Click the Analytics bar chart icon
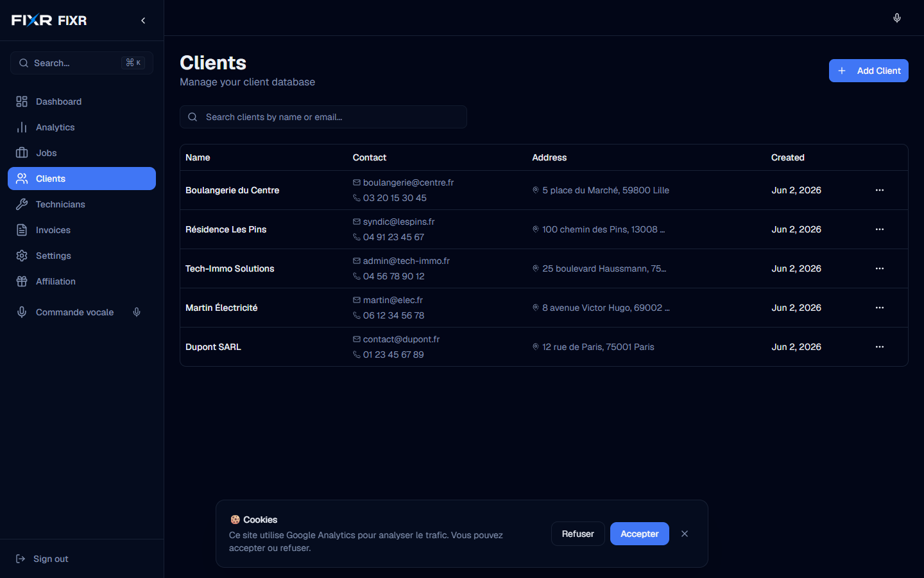The image size is (924, 578). pyautogui.click(x=22, y=127)
